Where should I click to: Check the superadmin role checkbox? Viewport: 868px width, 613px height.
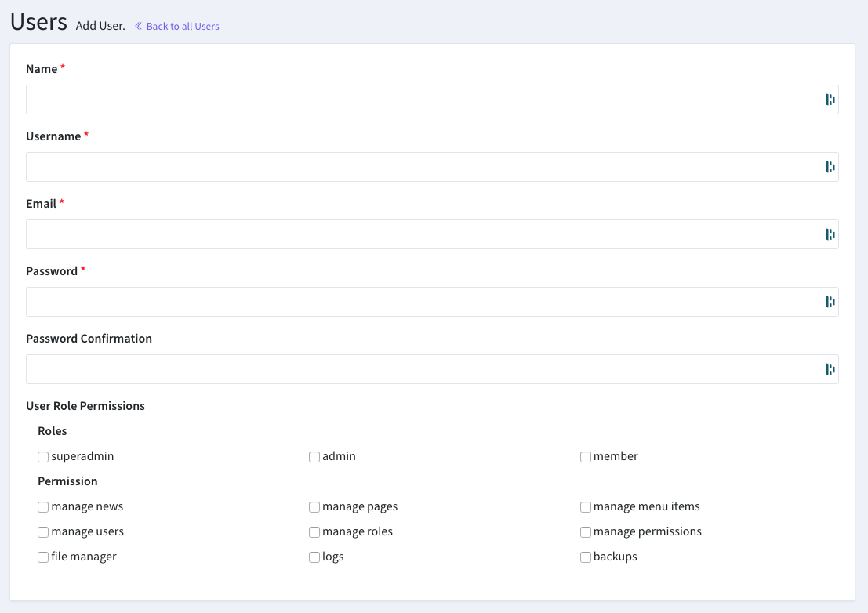pyautogui.click(x=43, y=457)
